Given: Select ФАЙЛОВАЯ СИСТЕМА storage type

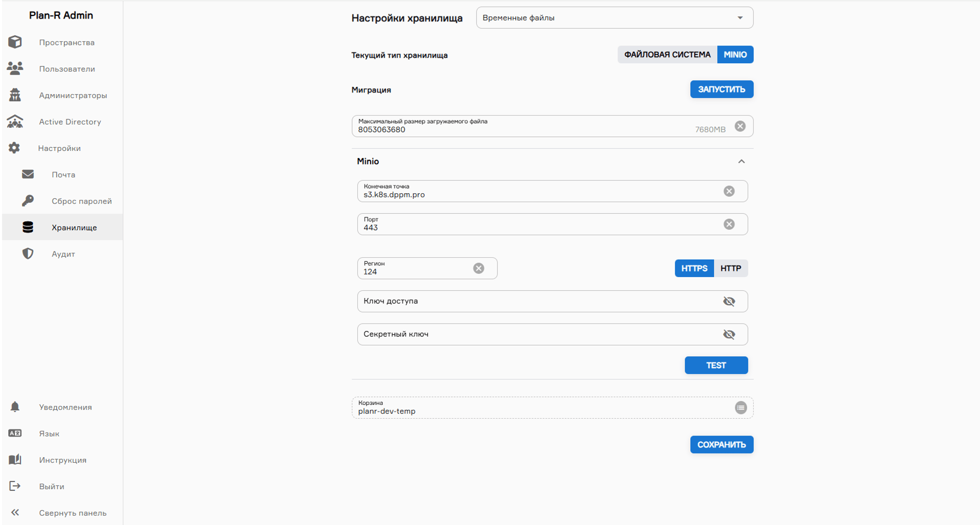Looking at the screenshot, I should tap(667, 55).
